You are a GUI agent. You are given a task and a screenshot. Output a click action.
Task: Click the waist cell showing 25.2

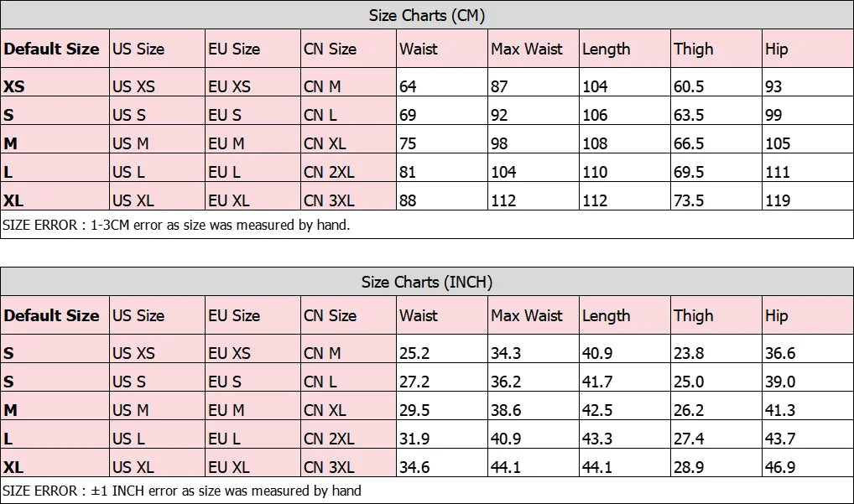click(414, 353)
